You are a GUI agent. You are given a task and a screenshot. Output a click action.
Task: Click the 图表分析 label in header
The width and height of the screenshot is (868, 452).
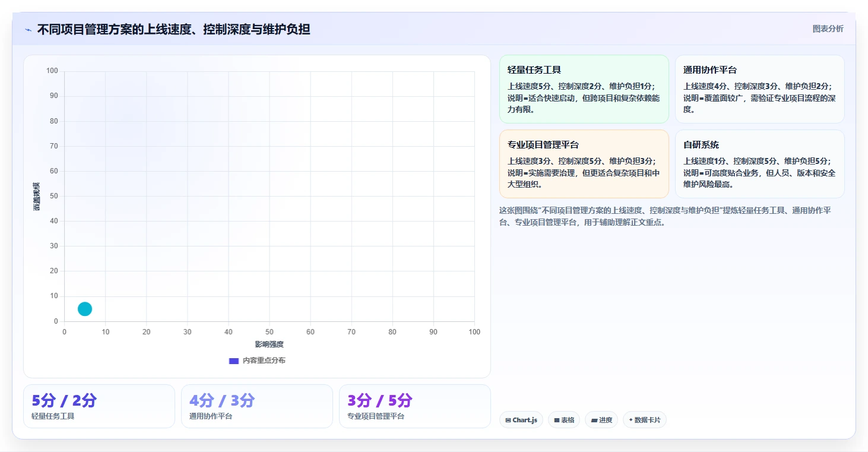point(828,29)
